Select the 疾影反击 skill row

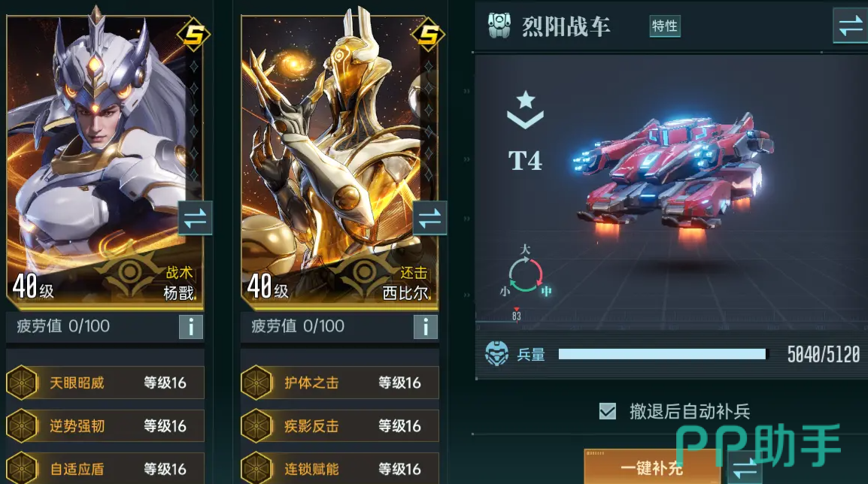(x=340, y=425)
